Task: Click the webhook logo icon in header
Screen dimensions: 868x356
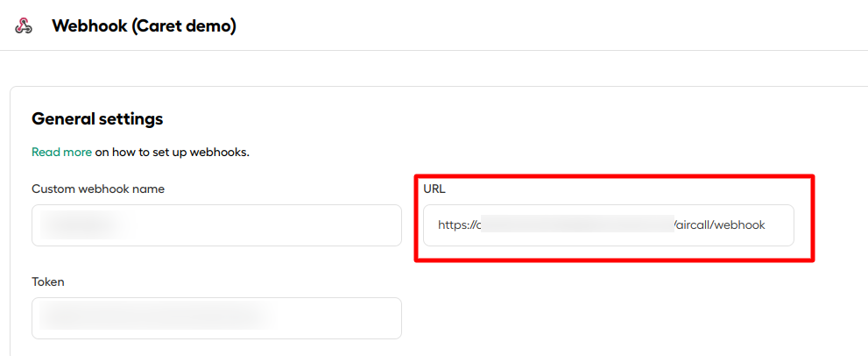Action: [x=24, y=25]
